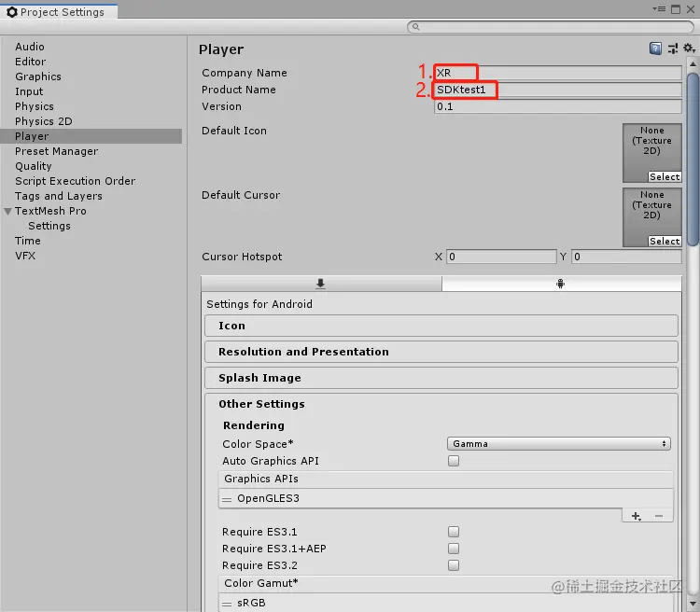700x612 pixels.
Task: Click the Default Icon texture slot
Action: pos(652,153)
